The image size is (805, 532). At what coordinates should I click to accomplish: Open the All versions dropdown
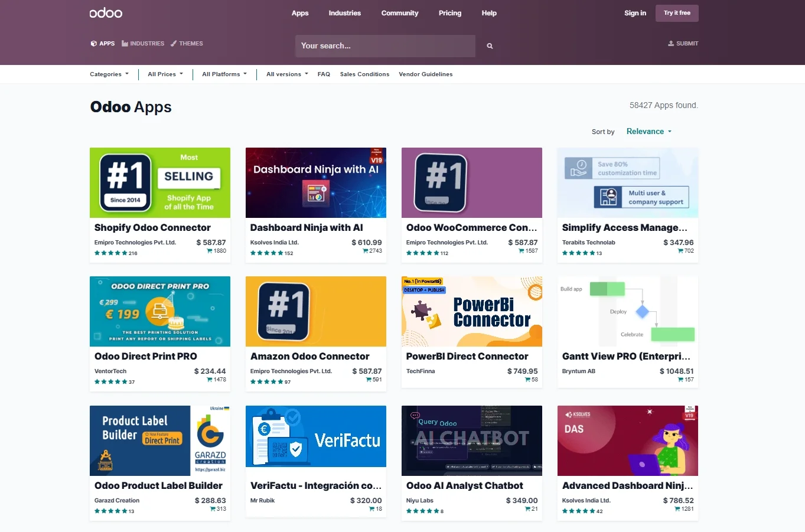tap(287, 74)
